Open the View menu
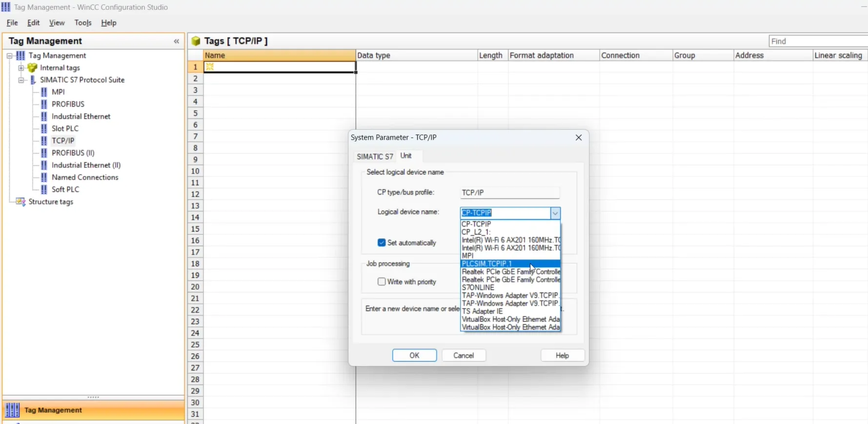This screenshot has width=868, height=424. pyautogui.click(x=57, y=23)
